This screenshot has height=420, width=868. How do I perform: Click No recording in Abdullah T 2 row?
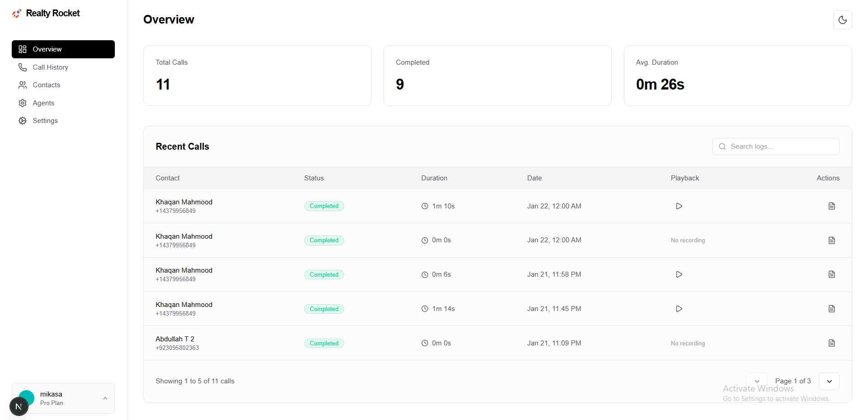point(688,344)
